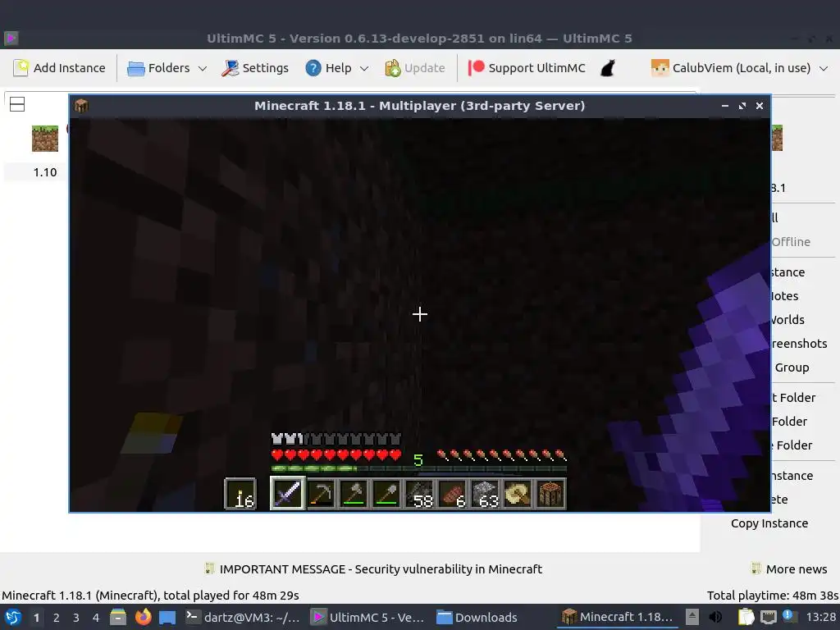Open UltimMC Settings
This screenshot has height=630, width=840.
tap(255, 68)
